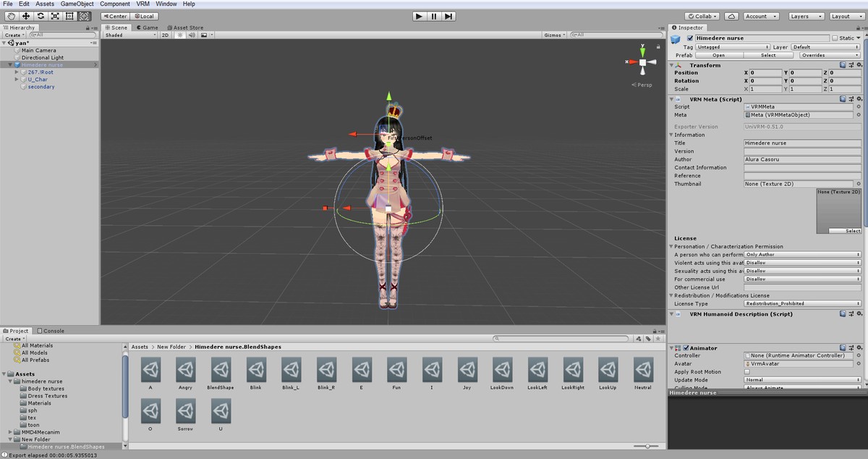Open the Layout dropdown

(845, 16)
